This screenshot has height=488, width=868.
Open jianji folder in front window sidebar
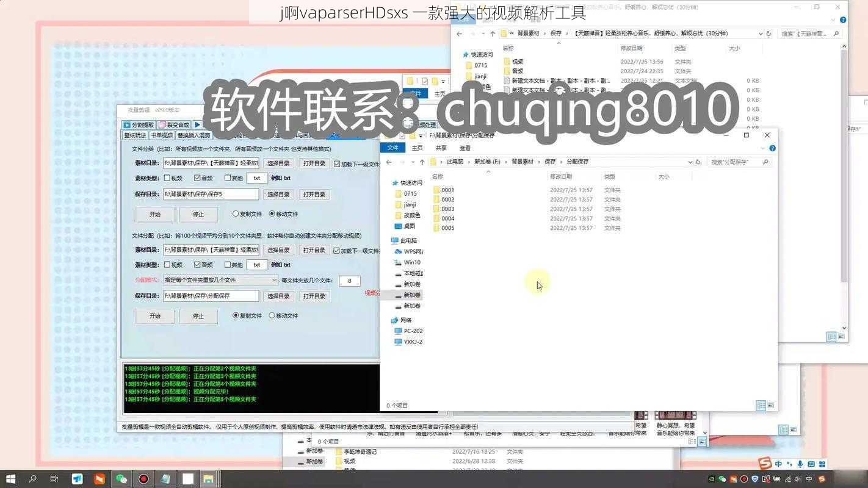click(x=410, y=204)
